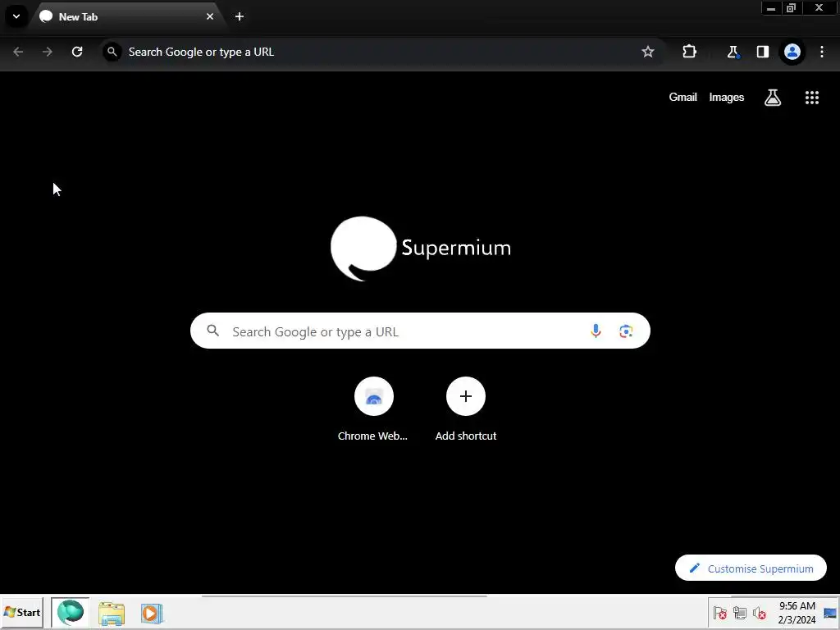
Task: Open the profile avatar menu
Action: pos(792,52)
